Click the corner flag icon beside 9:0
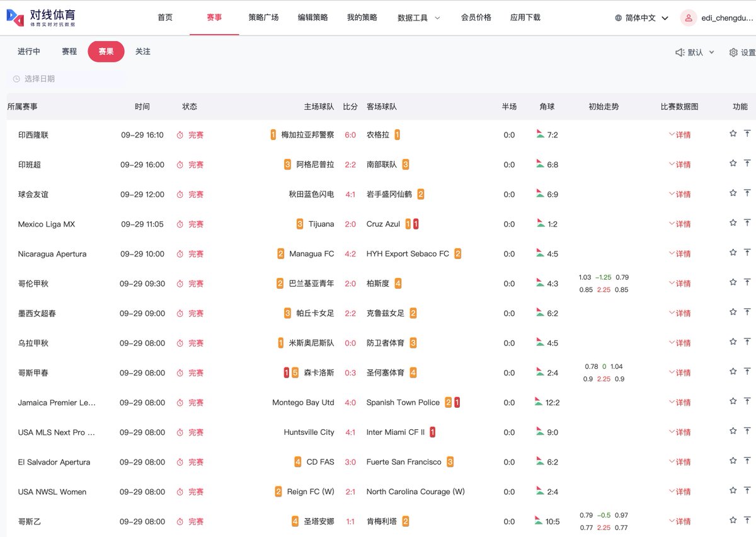756x537 pixels. pos(540,431)
